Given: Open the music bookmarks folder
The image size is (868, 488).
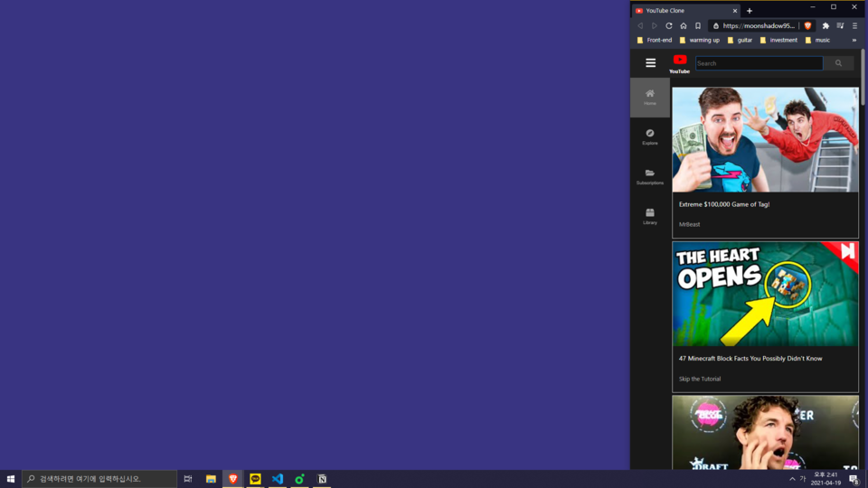Looking at the screenshot, I should coord(817,41).
